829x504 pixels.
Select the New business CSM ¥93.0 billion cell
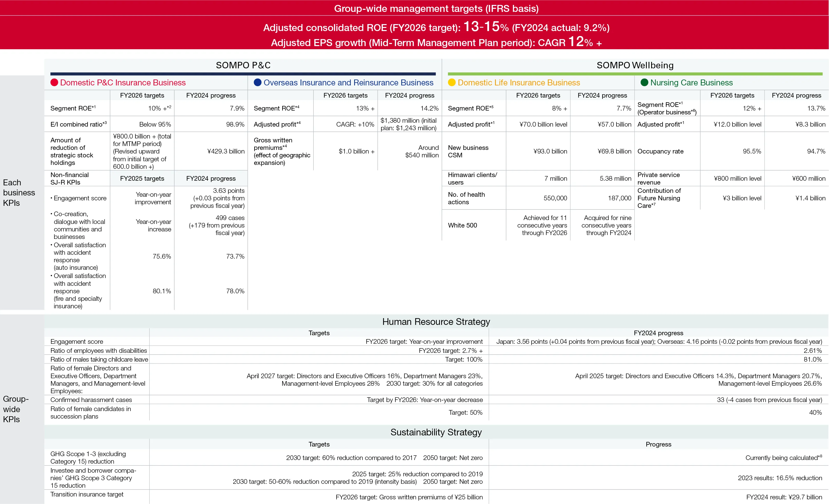549,151
